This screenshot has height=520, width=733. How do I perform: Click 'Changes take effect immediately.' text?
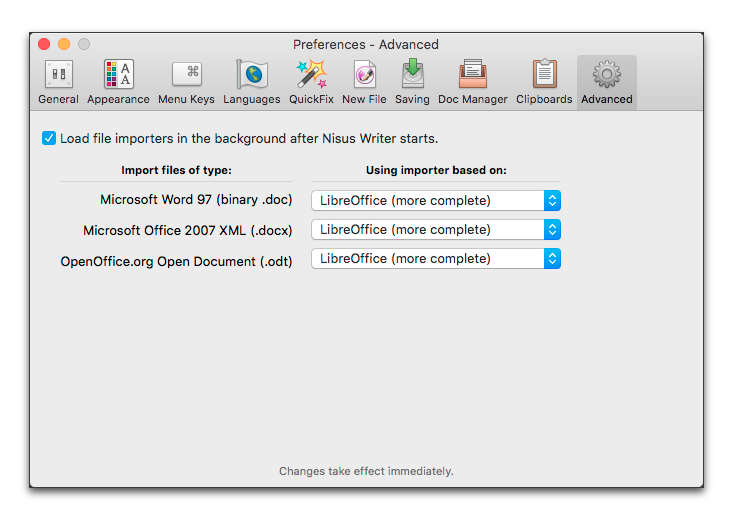tap(366, 471)
